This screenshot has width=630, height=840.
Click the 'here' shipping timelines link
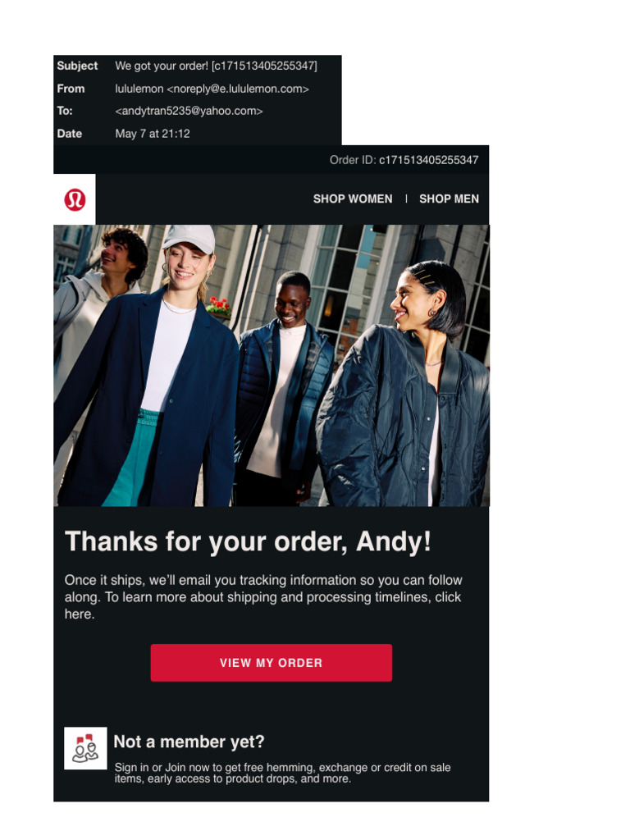[80, 614]
